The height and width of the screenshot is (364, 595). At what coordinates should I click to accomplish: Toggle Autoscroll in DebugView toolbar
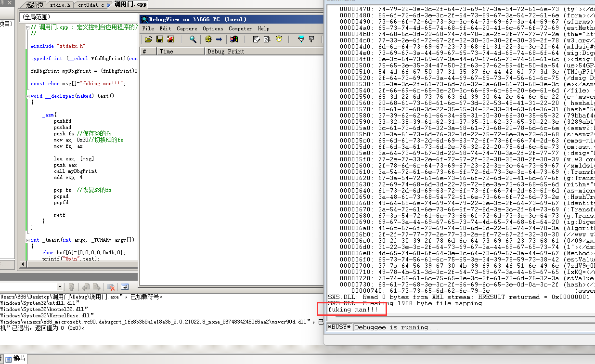pos(268,39)
